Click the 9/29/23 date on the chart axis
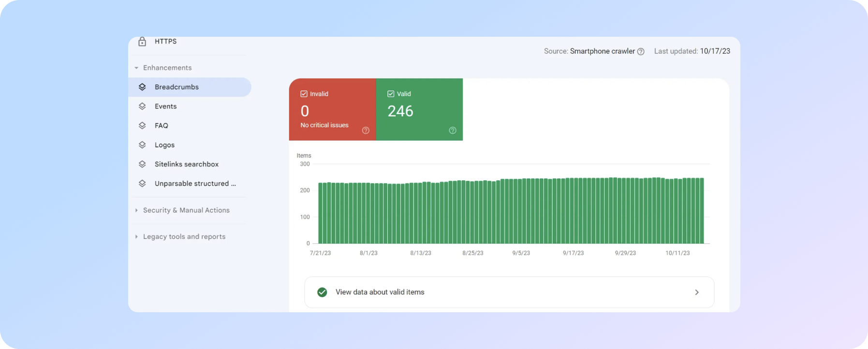 (x=625, y=253)
